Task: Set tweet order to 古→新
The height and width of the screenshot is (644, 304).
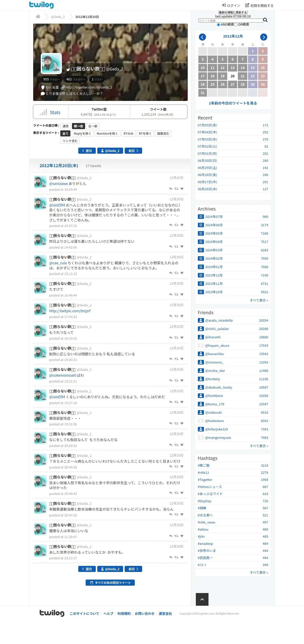Action: pyautogui.click(x=93, y=126)
